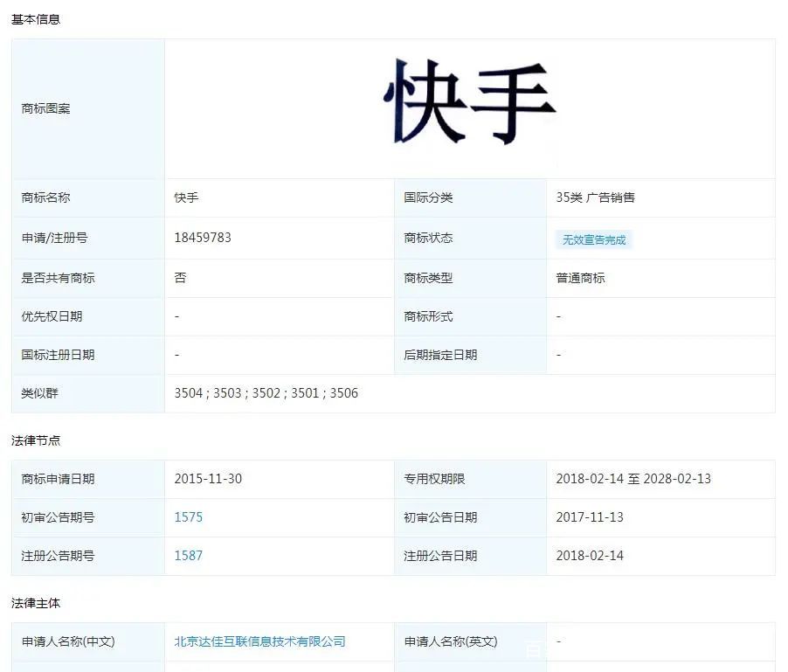The image size is (788, 672).
Task: Open initial review gazette issue 1575
Action: (189, 517)
